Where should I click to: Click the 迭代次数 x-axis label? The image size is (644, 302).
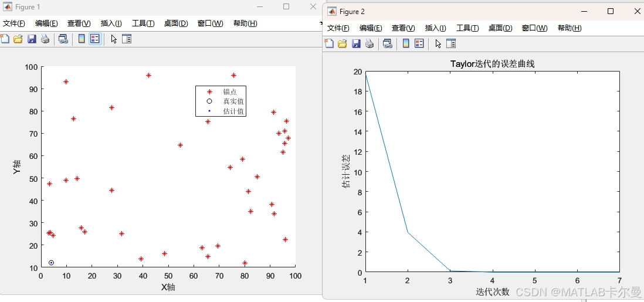(493, 291)
